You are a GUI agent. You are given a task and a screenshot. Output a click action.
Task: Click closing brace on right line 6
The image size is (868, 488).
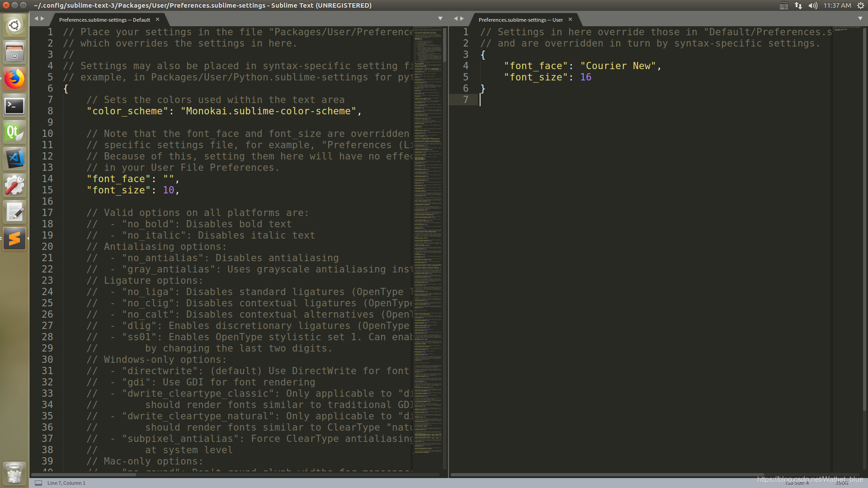(x=483, y=89)
